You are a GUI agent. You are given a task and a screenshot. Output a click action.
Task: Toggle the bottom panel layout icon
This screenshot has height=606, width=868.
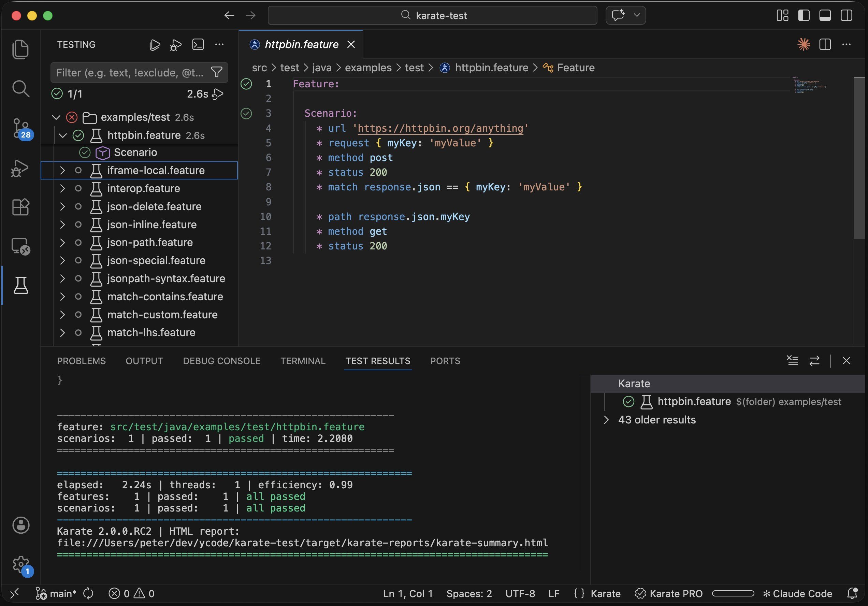825,15
